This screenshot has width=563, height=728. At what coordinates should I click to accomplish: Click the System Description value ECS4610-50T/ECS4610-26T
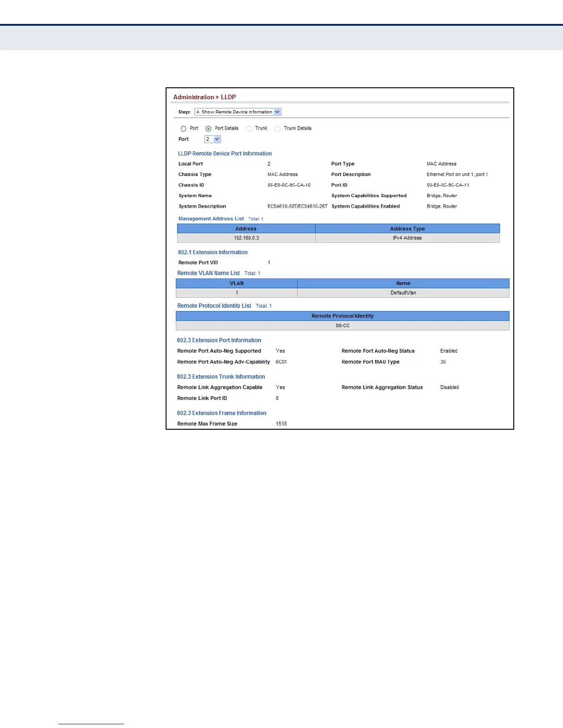click(x=298, y=206)
